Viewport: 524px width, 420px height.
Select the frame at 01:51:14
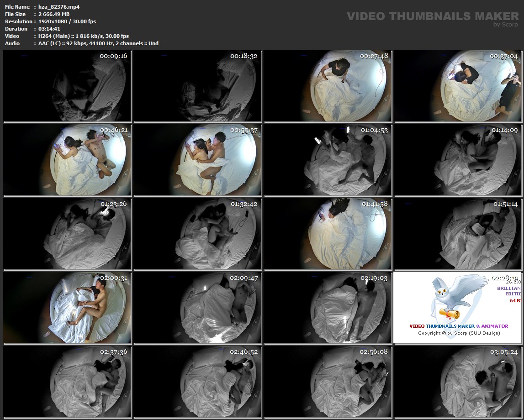point(458,234)
